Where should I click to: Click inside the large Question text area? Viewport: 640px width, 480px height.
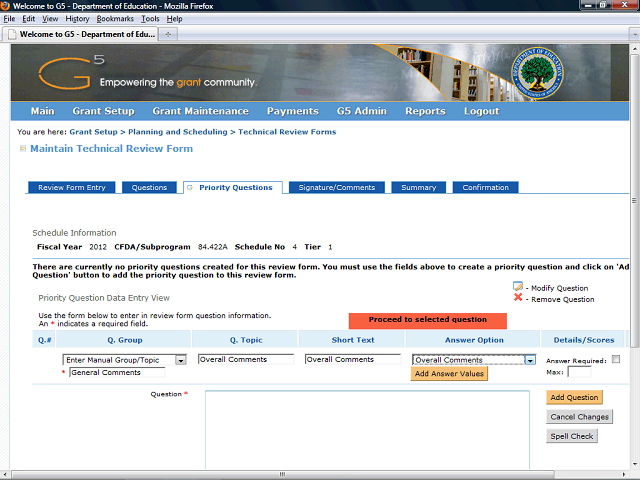[x=367, y=430]
